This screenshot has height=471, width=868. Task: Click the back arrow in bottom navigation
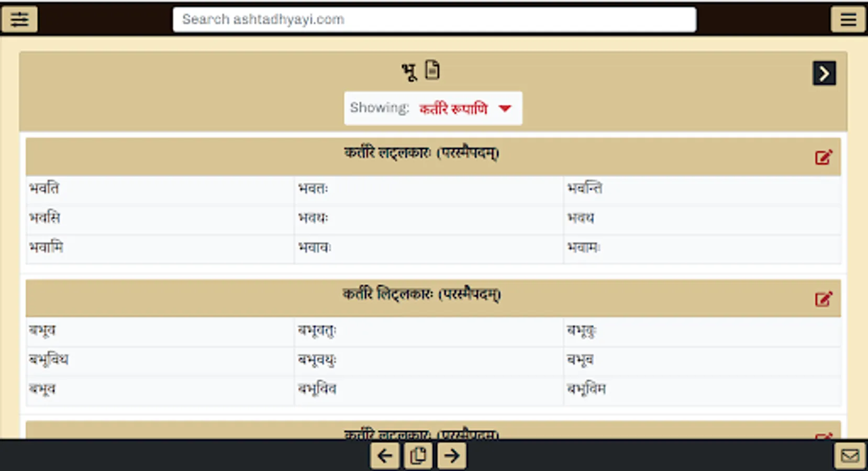coord(385,456)
